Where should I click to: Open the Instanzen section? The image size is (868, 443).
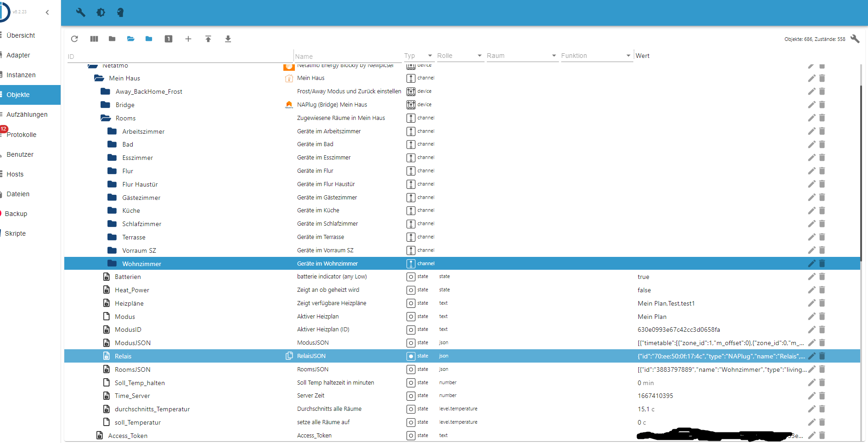tap(30, 75)
